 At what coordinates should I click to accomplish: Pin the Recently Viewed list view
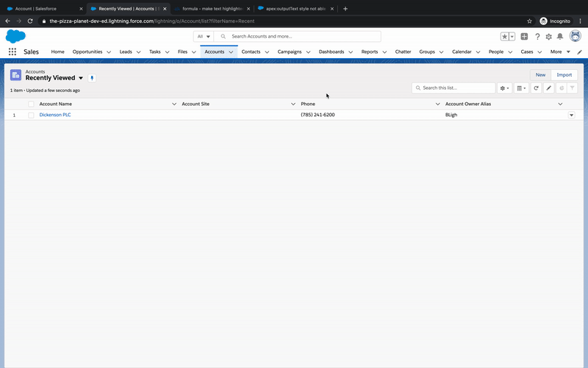point(92,78)
